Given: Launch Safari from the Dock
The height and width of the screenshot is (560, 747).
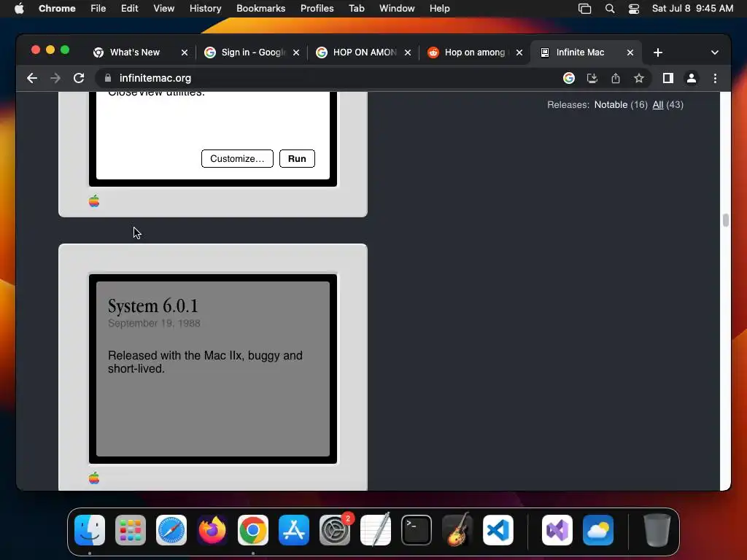Looking at the screenshot, I should tap(171, 530).
